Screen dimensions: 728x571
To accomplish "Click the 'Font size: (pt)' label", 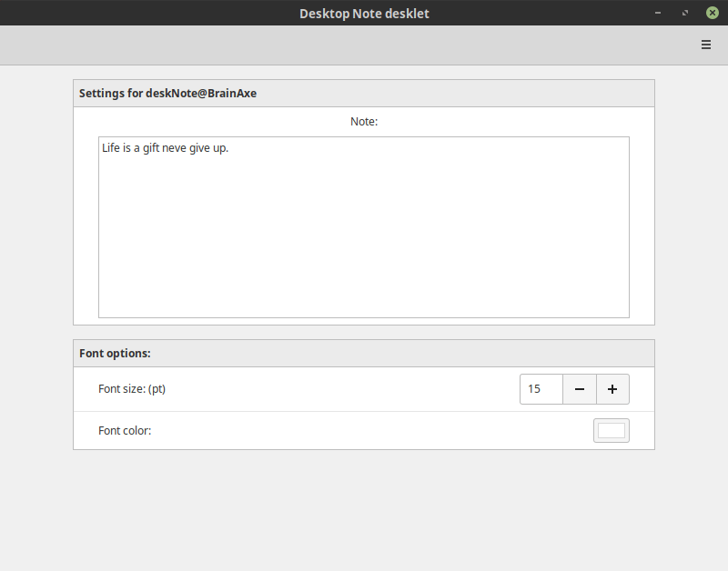I will [132, 389].
